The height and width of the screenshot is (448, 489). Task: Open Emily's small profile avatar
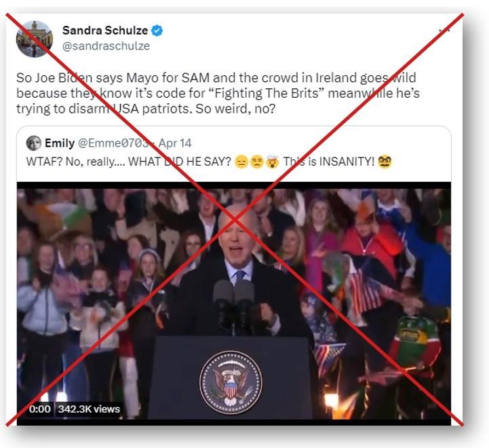(34, 143)
